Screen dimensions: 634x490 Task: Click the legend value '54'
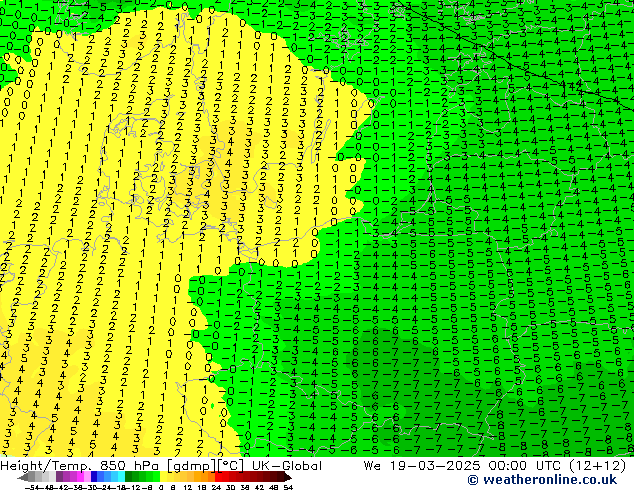pyautogui.click(x=287, y=488)
